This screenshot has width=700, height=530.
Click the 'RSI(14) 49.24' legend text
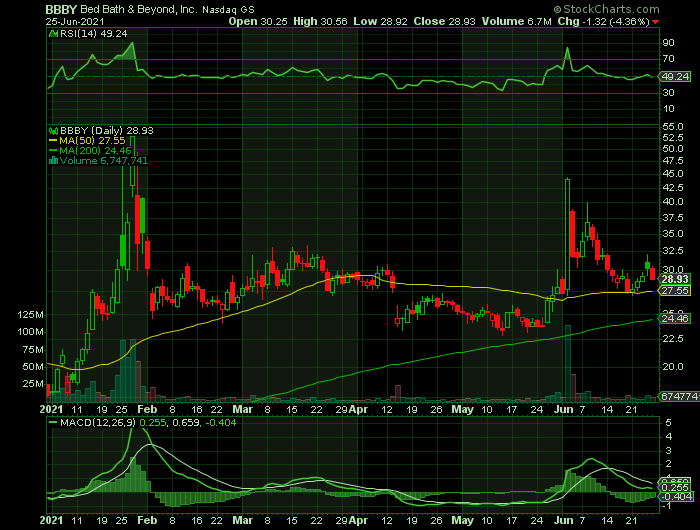tap(93, 33)
